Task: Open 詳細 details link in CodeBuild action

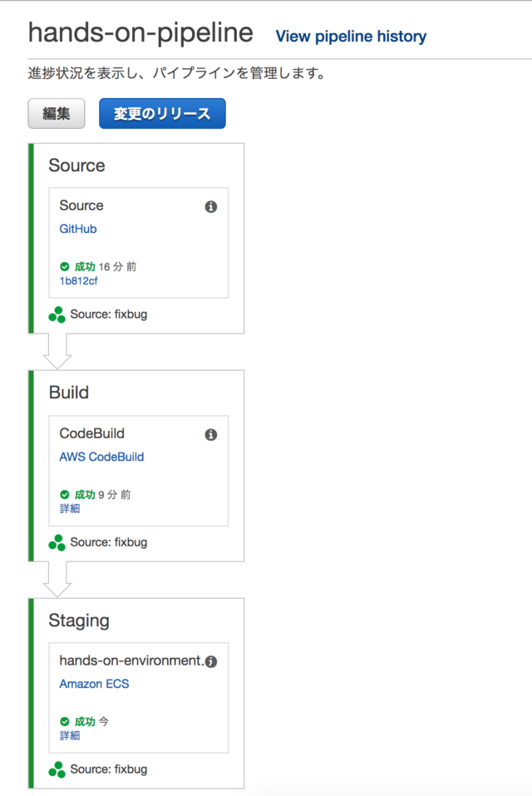Action: (70, 508)
